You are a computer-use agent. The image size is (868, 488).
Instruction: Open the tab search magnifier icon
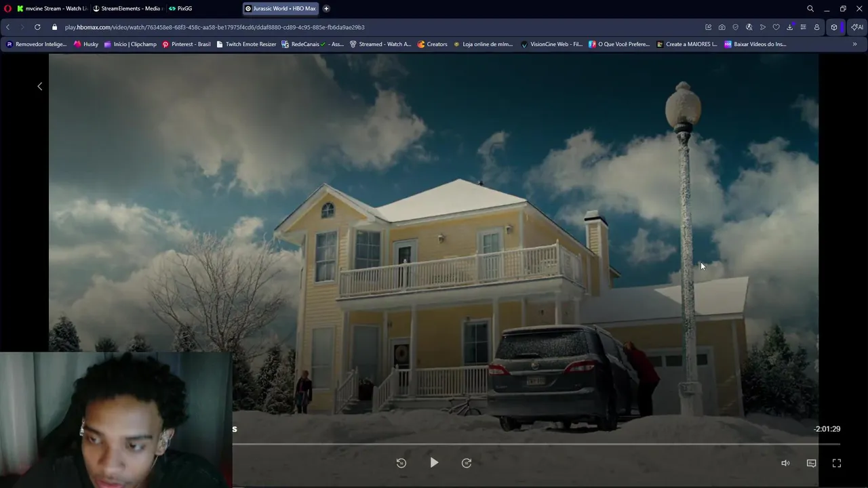pos(810,9)
